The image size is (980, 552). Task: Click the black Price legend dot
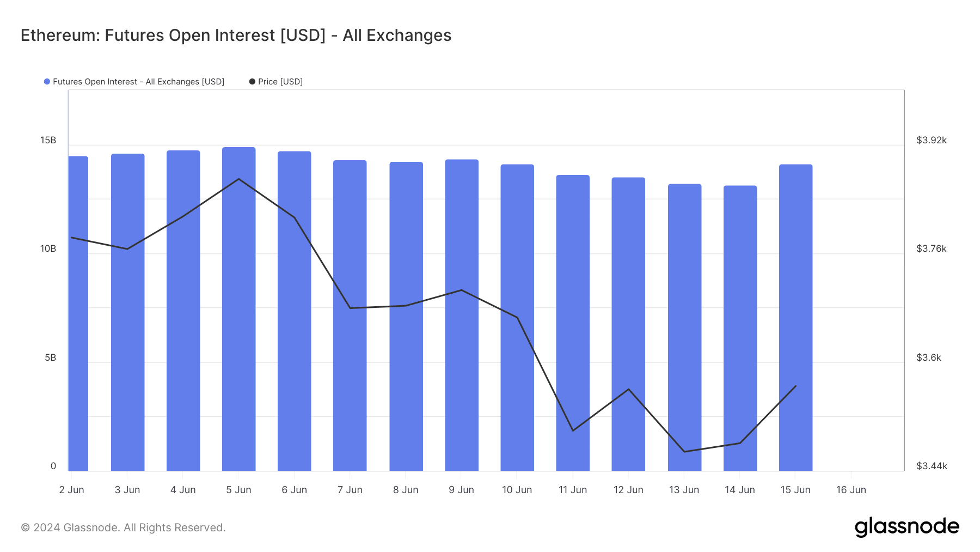[252, 82]
